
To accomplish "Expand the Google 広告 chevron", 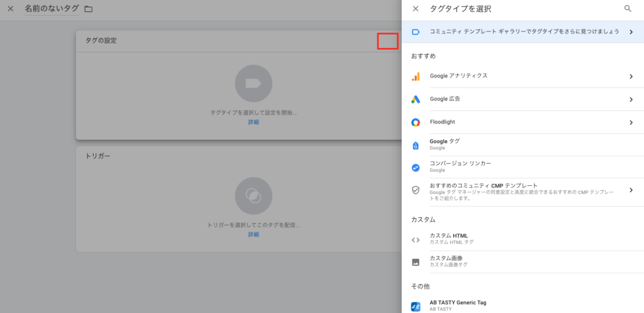I will click(631, 99).
